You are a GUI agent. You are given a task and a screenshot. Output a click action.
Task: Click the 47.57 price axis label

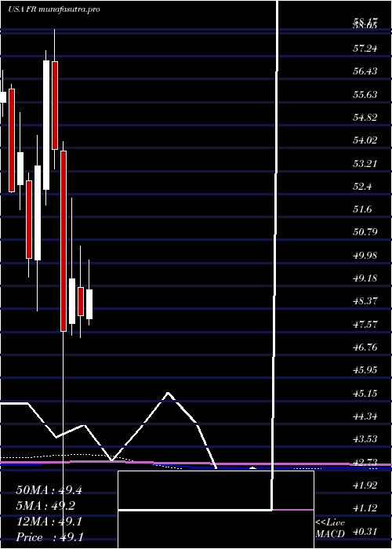tap(365, 325)
